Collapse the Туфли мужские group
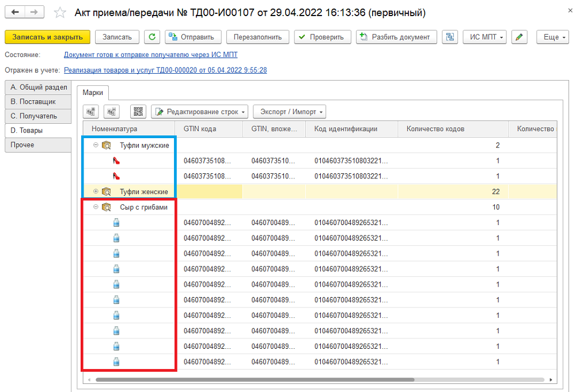Viewport: 576px width, 392px height. pos(96,145)
